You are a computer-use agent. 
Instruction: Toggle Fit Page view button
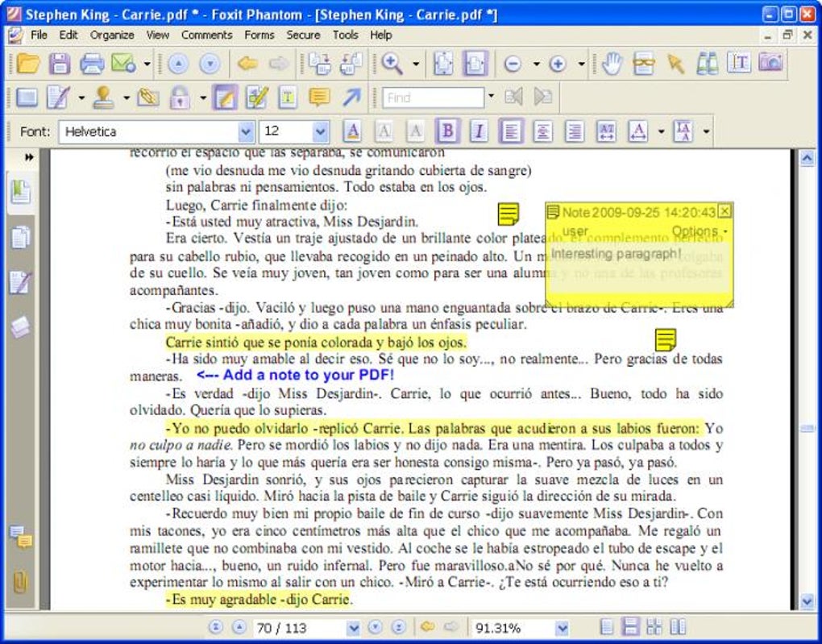[x=443, y=64]
